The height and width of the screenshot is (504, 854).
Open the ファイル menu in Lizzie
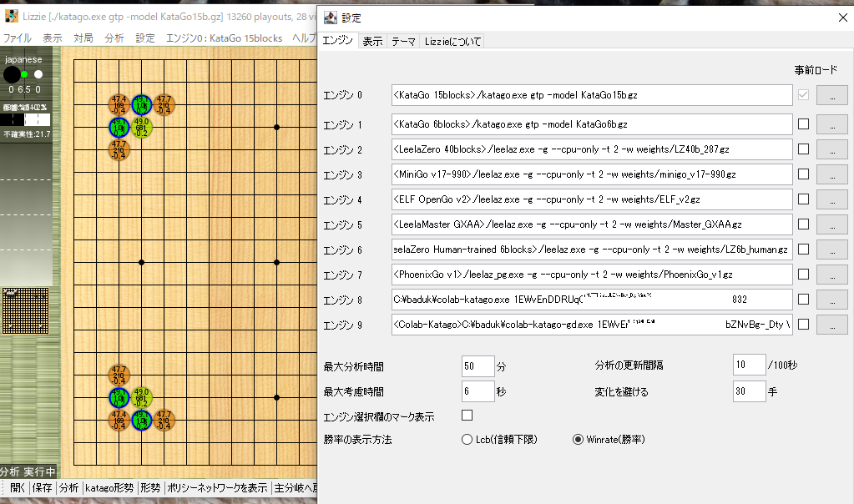click(x=18, y=38)
